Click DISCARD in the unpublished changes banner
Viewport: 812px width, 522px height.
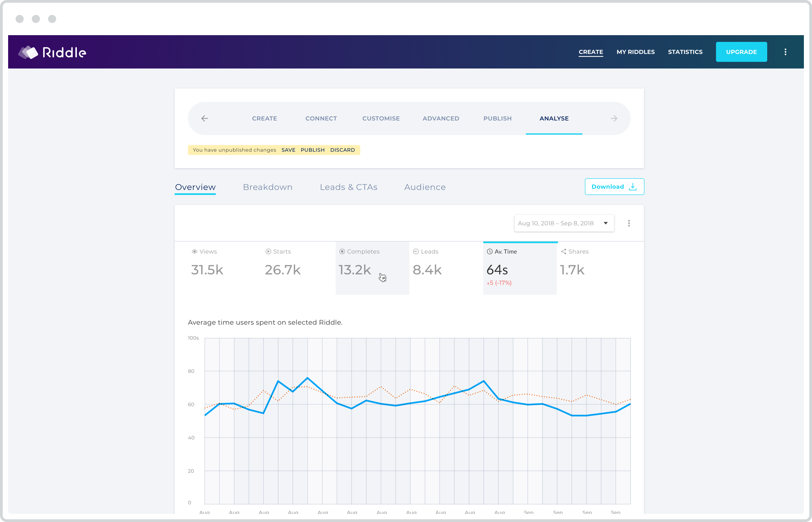342,150
